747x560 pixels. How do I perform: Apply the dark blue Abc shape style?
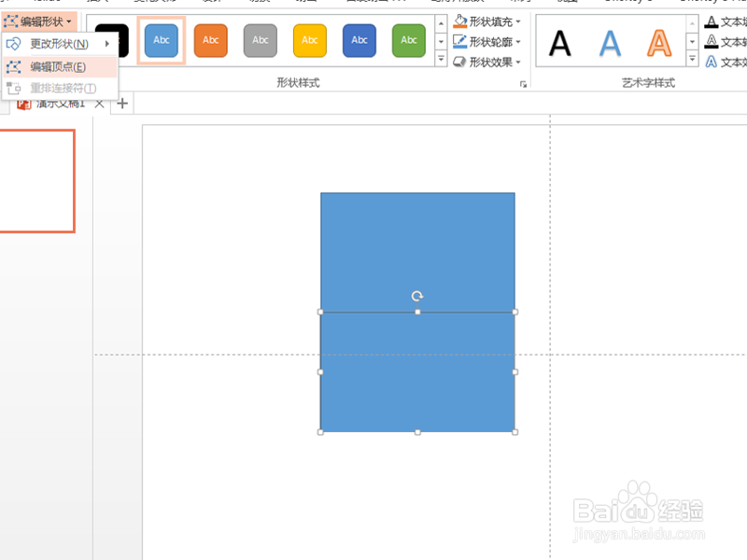(x=359, y=40)
